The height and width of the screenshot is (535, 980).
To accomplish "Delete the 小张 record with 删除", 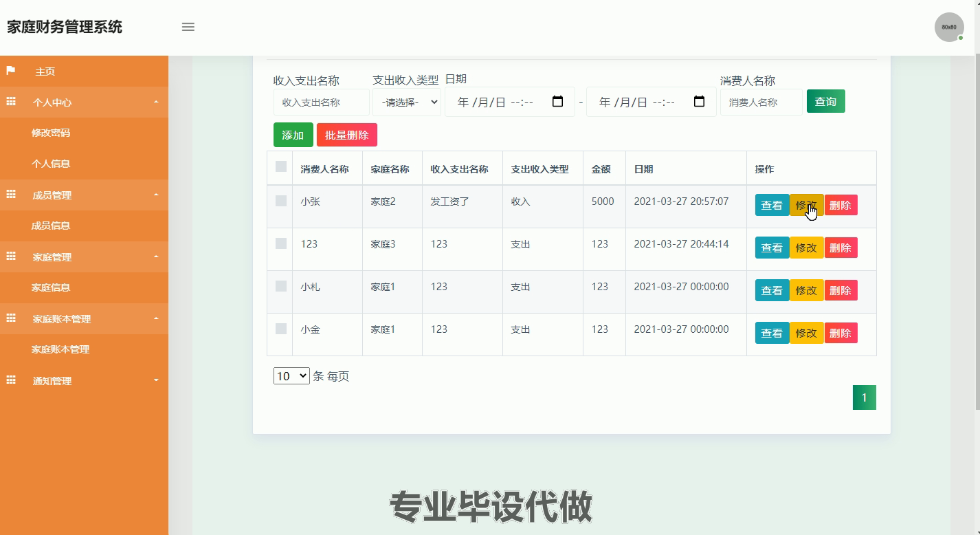I will (840, 205).
